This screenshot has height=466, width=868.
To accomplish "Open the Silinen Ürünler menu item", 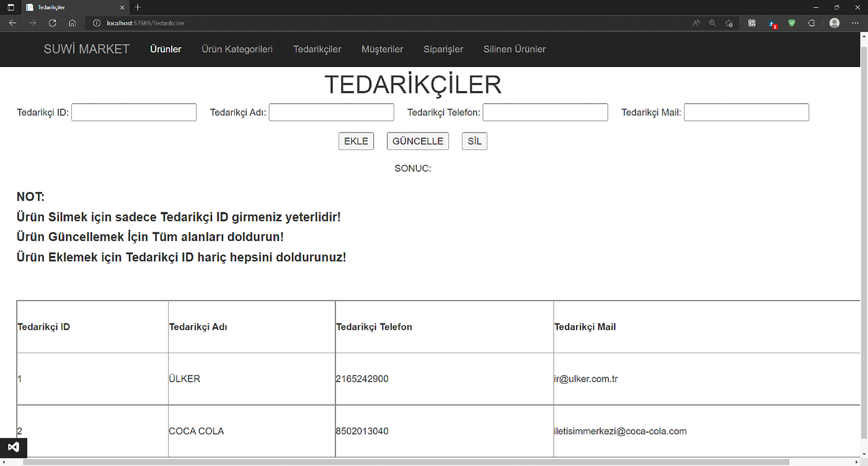I will click(x=515, y=49).
